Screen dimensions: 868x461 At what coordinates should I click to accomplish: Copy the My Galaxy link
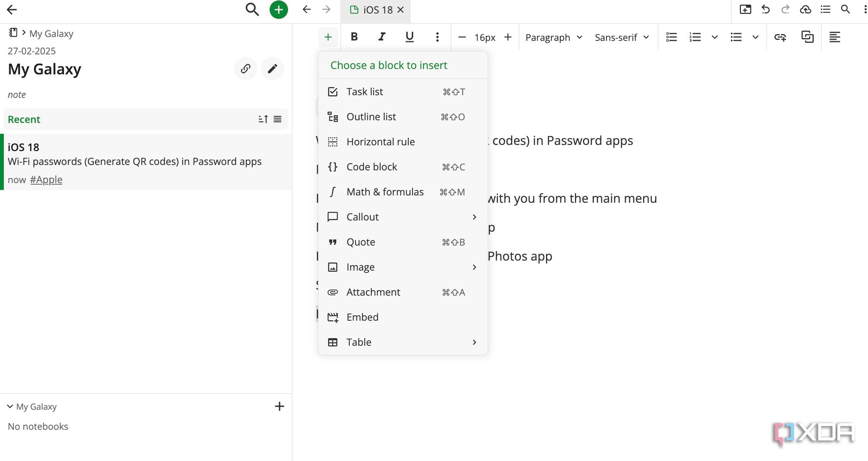[246, 69]
